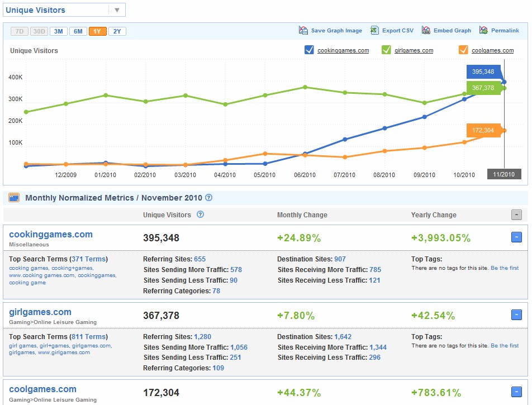Click the Save Graph Image icon
This screenshot has width=532, height=405.
(x=303, y=30)
